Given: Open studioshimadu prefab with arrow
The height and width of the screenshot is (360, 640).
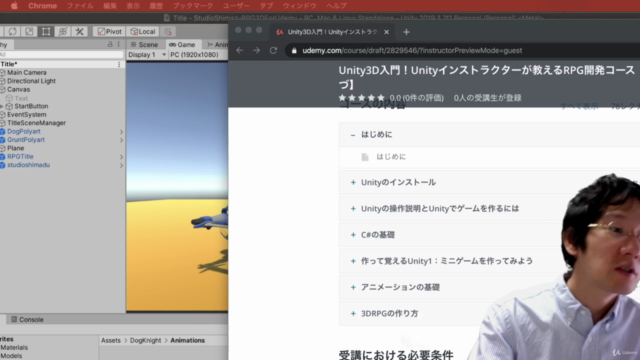Looking at the screenshot, I should 121,165.
